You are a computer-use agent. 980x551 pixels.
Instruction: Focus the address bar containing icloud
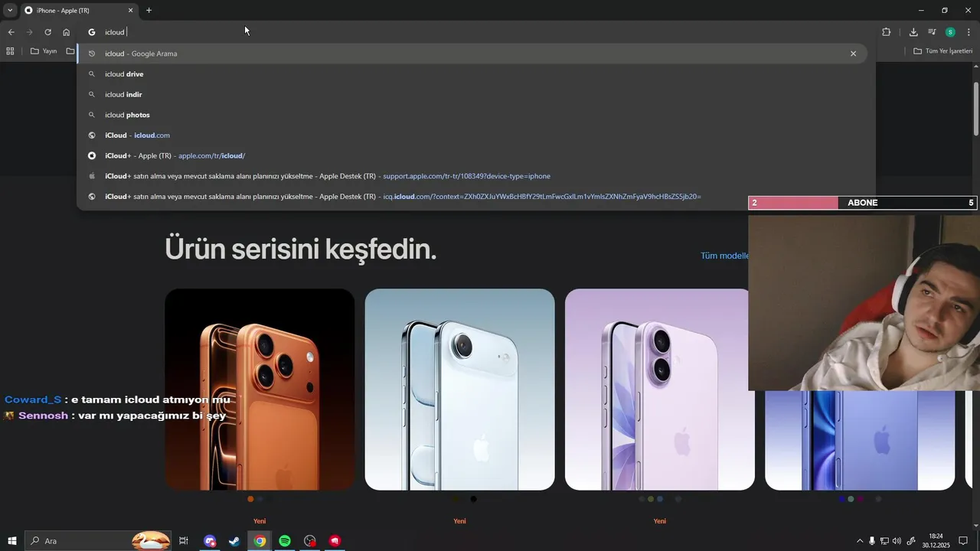pyautogui.click(x=475, y=32)
